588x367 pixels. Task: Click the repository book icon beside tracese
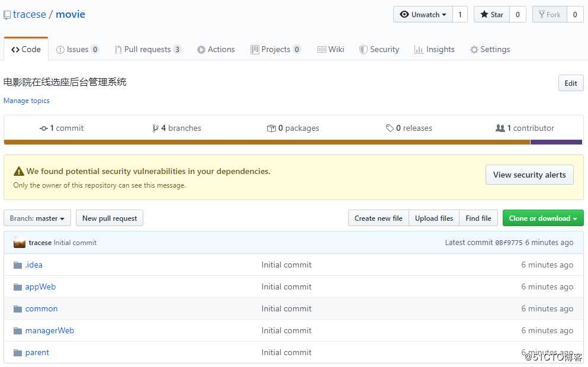7,15
